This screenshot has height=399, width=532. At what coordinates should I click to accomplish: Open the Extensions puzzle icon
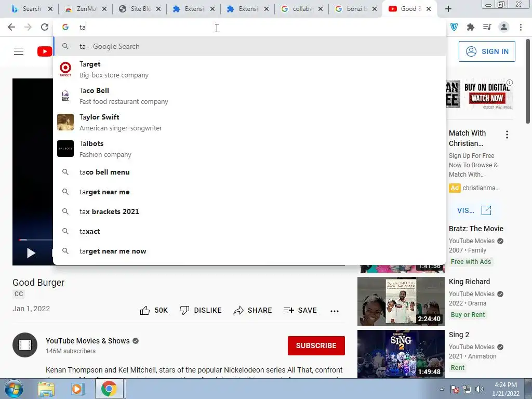(x=471, y=27)
